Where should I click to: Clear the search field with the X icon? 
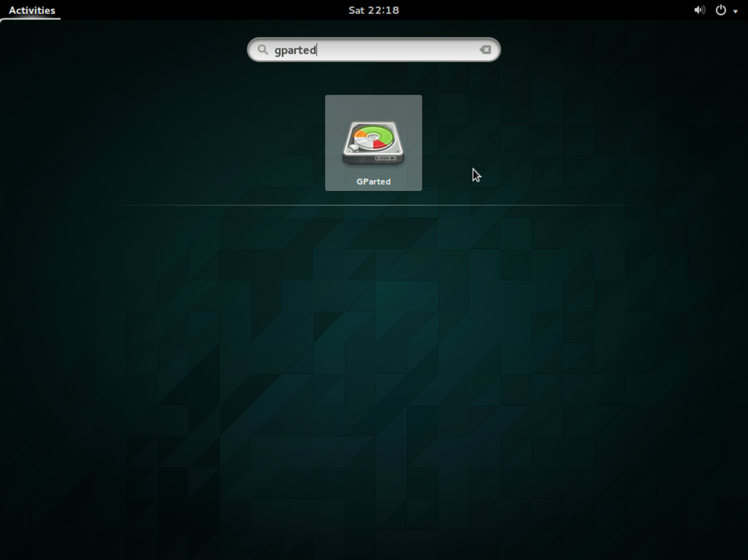(485, 50)
